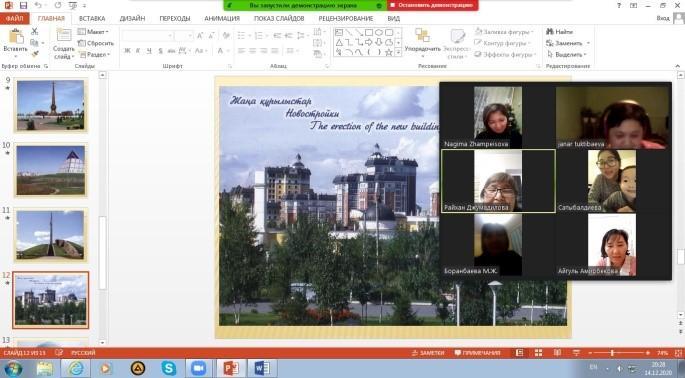
Task: Activate the Format Painter brush icon
Action: click(x=35, y=54)
